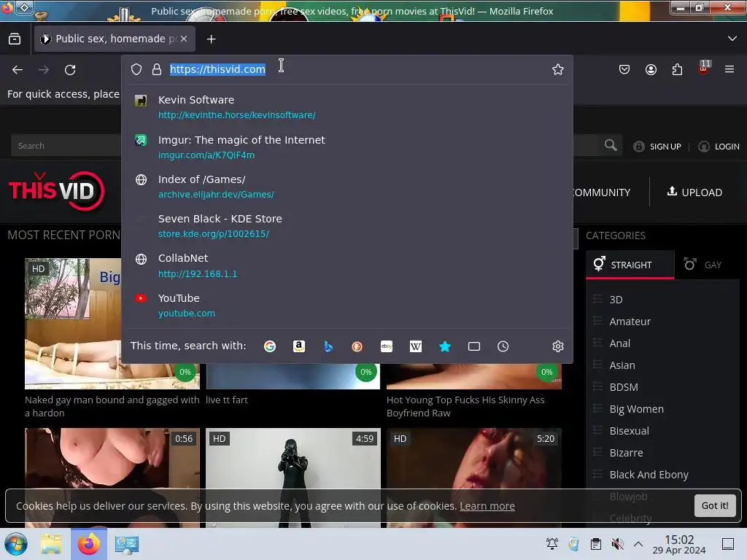Viewport: 747px width, 560px height.
Task: Search this time with Wikipedia
Action: coord(415,346)
